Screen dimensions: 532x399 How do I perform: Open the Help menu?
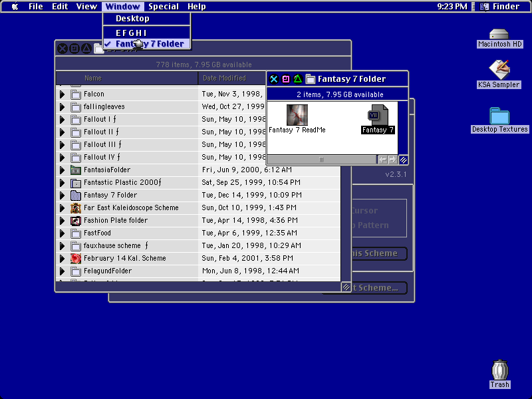[197, 7]
